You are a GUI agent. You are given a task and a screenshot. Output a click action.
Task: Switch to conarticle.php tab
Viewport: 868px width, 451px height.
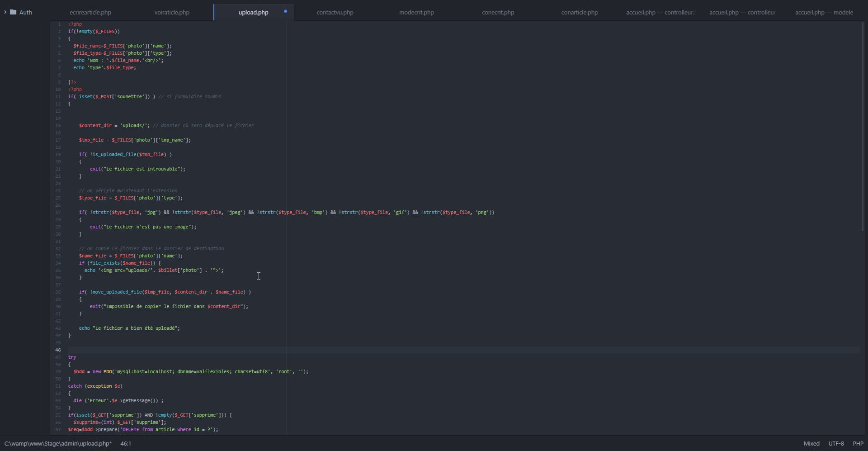(x=579, y=12)
